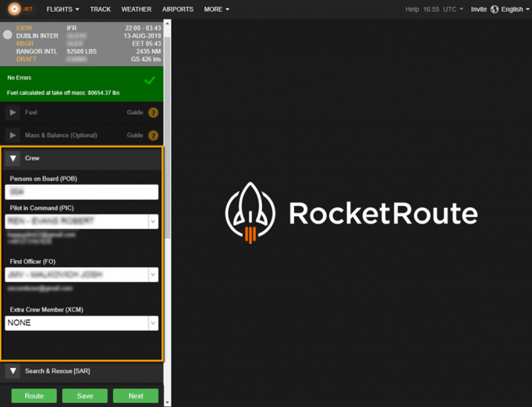The height and width of the screenshot is (407, 532).
Task: Open the MORE menu
Action: [216, 9]
